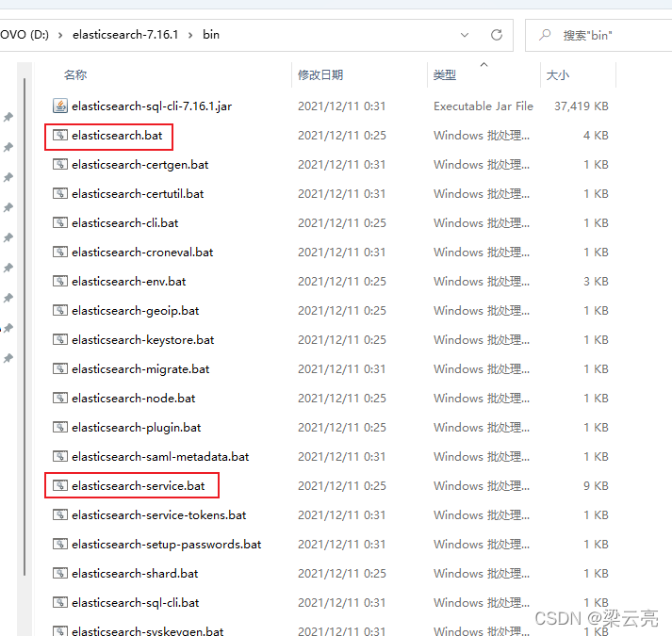Select the elasticsearch-sql-cli.bat file name
The image size is (672, 636).
pos(136,603)
